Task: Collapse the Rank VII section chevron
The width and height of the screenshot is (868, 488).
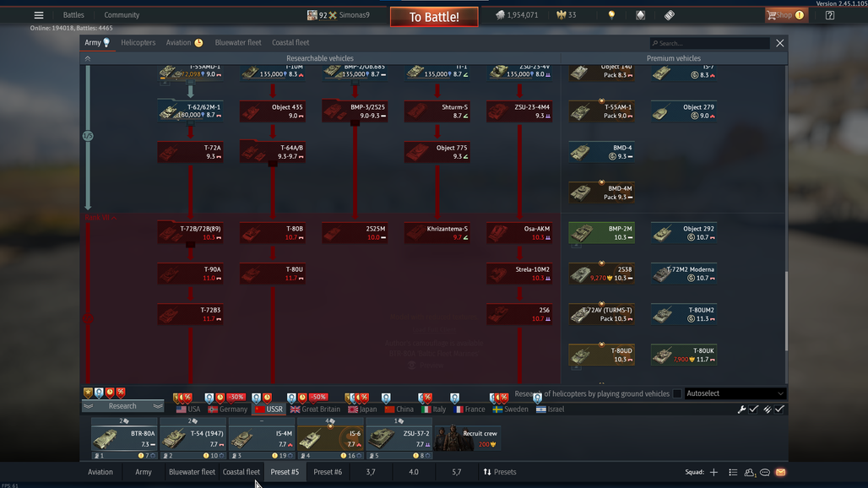Action: click(x=114, y=218)
